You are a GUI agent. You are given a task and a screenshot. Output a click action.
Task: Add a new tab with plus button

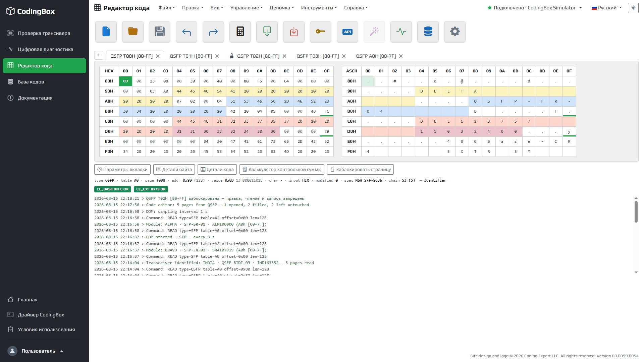click(99, 55)
